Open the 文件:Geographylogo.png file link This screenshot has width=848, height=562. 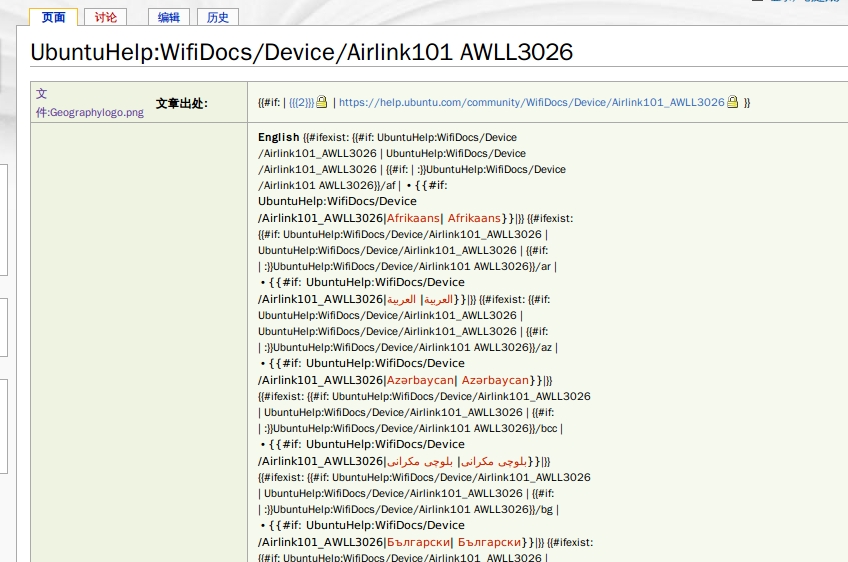pyautogui.click(x=90, y=103)
